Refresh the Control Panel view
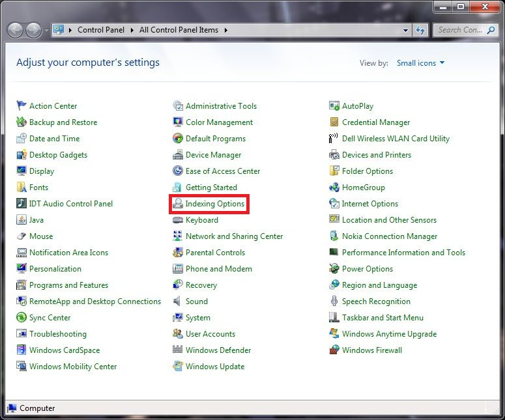 click(x=420, y=30)
